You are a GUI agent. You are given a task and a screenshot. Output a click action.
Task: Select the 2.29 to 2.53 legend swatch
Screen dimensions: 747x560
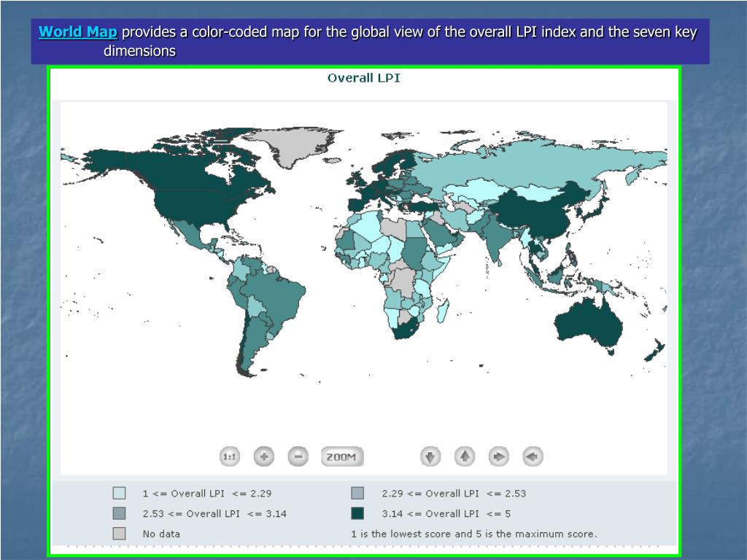(357, 493)
